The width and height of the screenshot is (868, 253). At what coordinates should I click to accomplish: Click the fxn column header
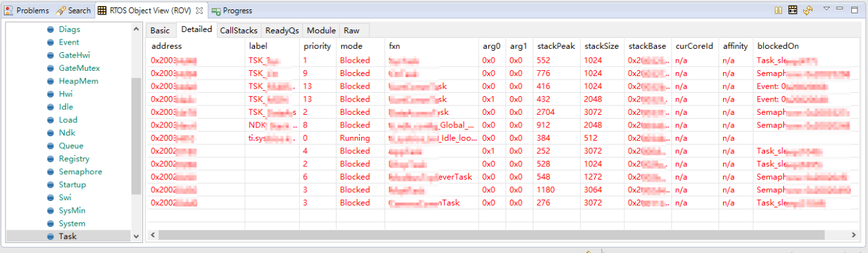pos(431,46)
